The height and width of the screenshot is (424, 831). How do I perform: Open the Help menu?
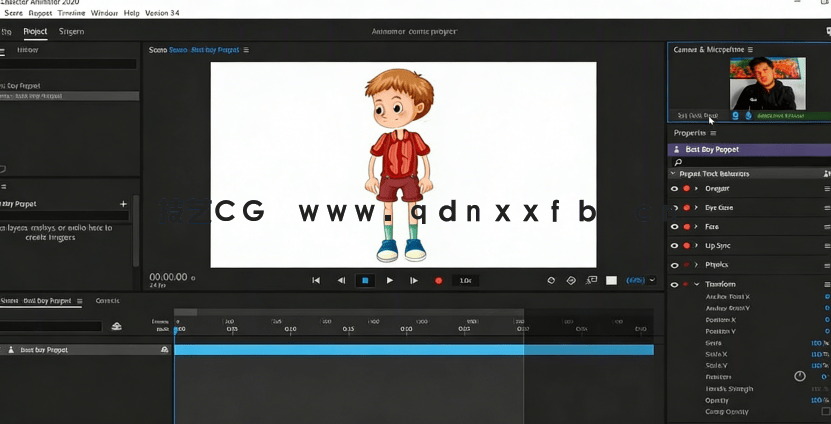[131, 13]
